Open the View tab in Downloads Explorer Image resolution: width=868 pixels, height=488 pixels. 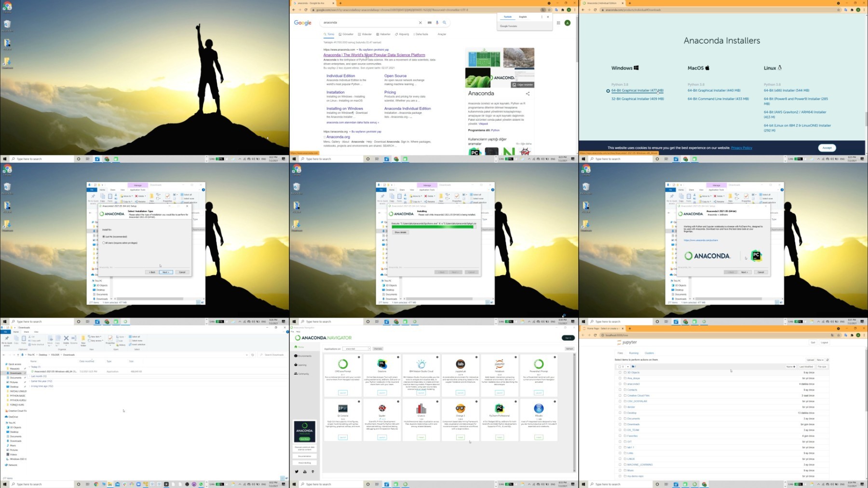[36, 332]
